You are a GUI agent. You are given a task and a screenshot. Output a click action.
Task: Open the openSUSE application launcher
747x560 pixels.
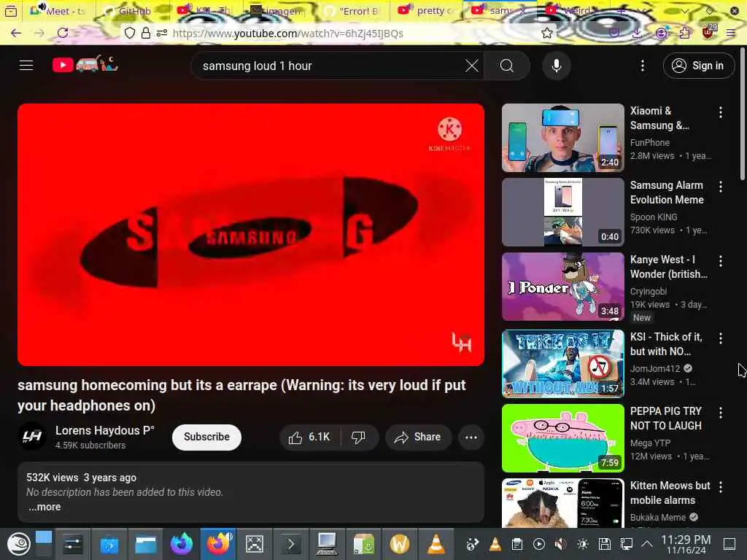pyautogui.click(x=19, y=544)
